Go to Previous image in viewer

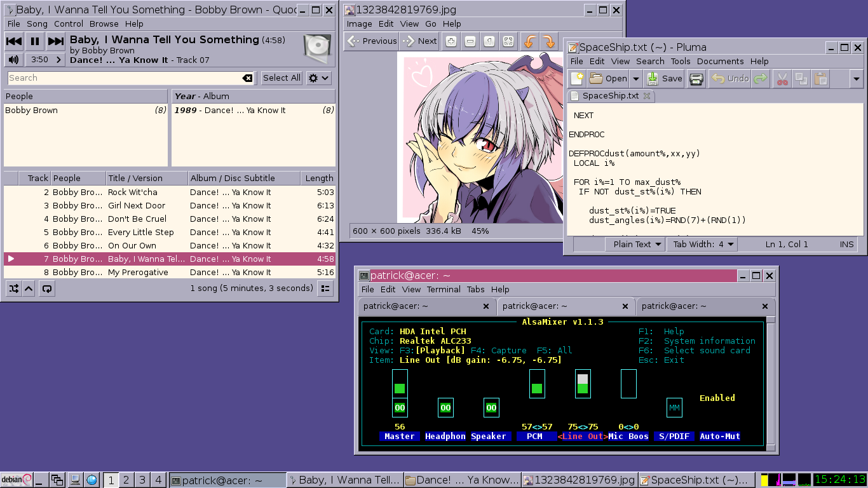pyautogui.click(x=372, y=41)
